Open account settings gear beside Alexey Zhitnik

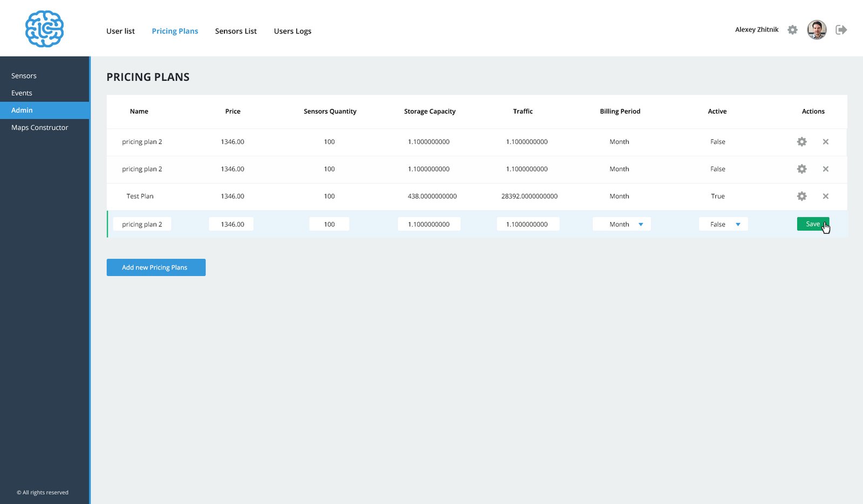click(792, 30)
